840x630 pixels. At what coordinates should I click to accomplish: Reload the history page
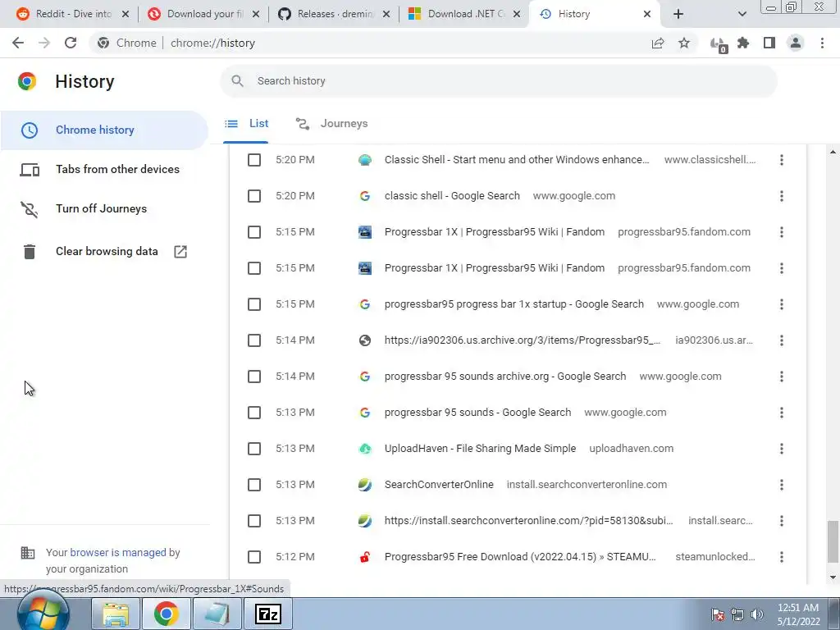tap(71, 43)
